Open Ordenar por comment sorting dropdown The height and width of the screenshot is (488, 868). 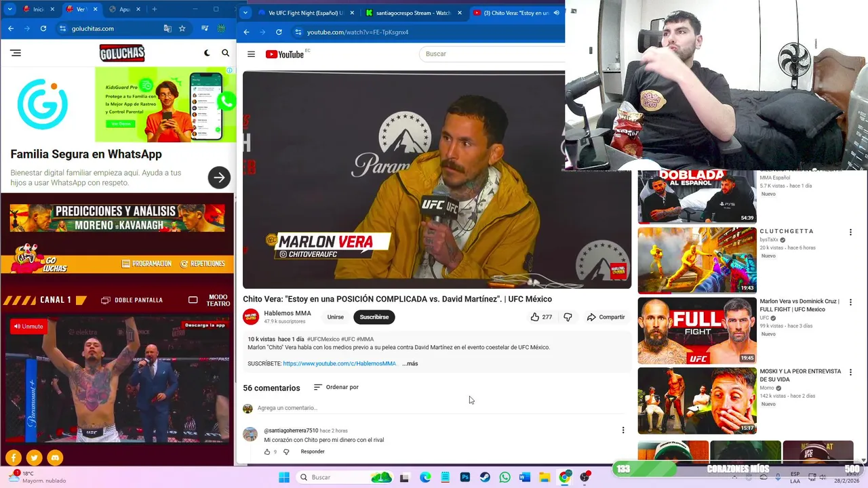(x=336, y=388)
